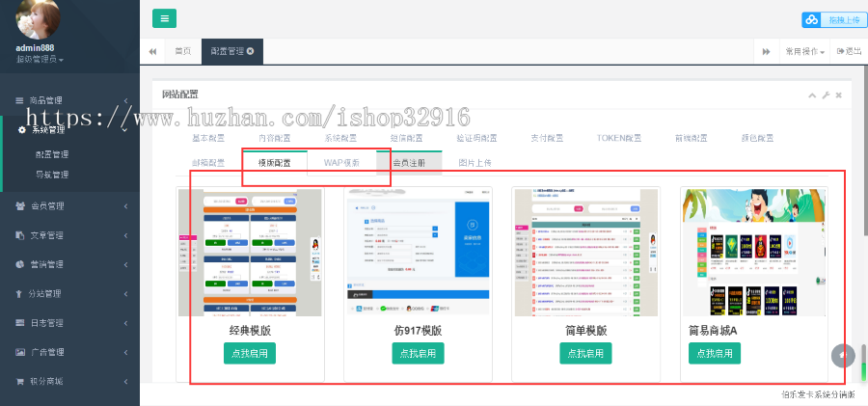The image size is (868, 406).
Task: Expand 商品管理 sidebar menu
Action: (x=69, y=101)
